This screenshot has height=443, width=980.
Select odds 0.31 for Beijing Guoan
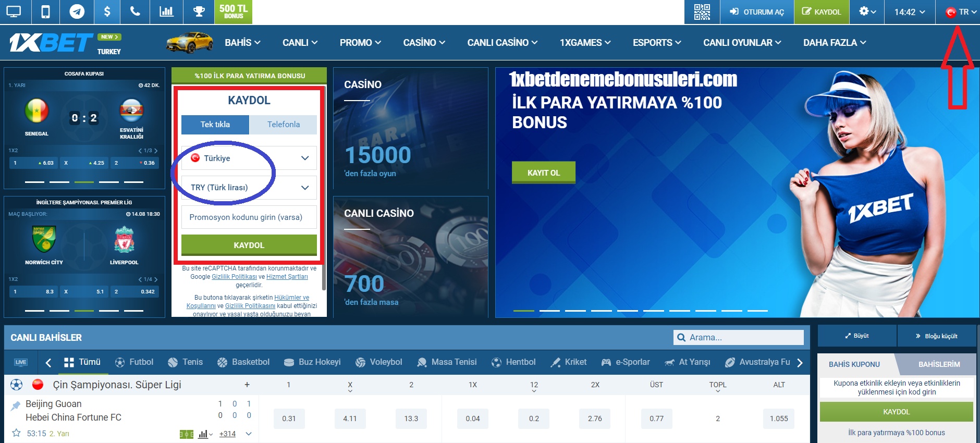(x=289, y=419)
